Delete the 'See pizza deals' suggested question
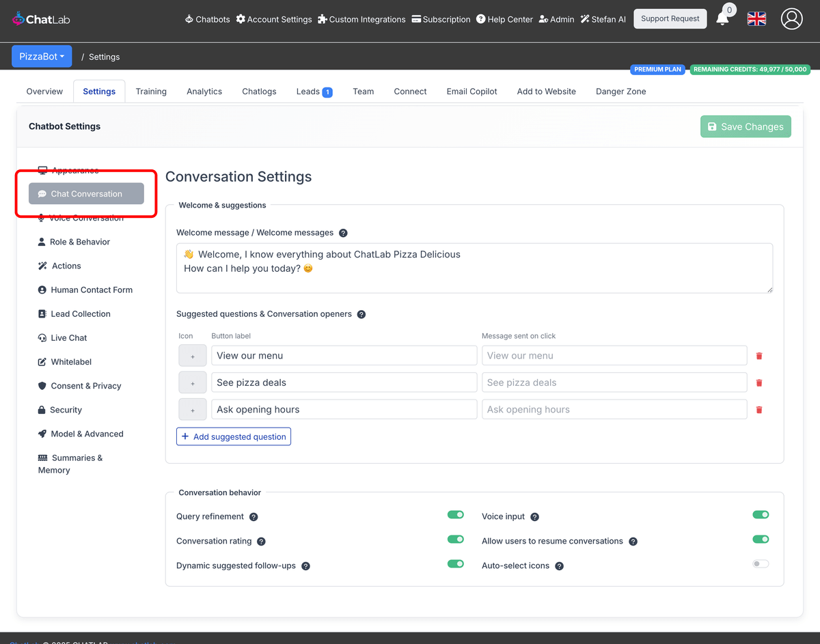Viewport: 820px width, 644px height. (759, 383)
